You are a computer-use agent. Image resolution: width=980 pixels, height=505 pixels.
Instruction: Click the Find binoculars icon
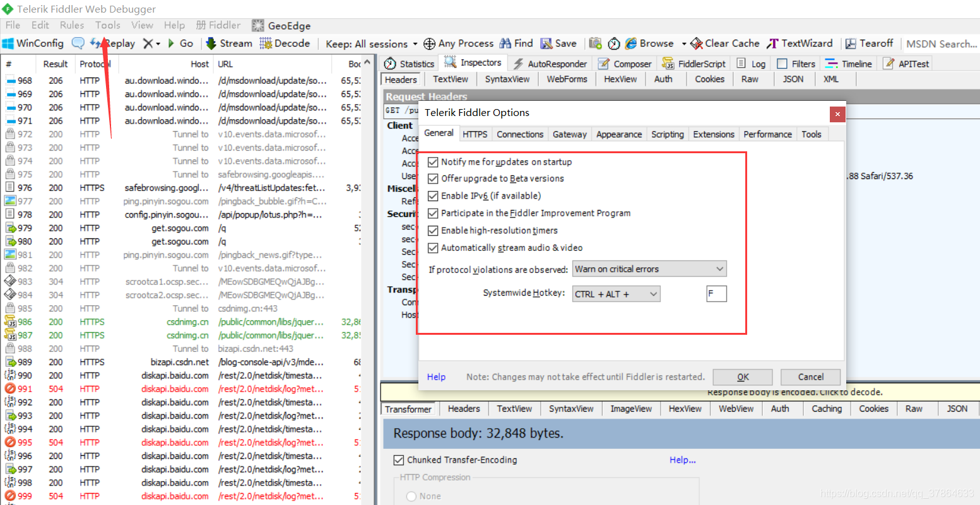(x=505, y=44)
